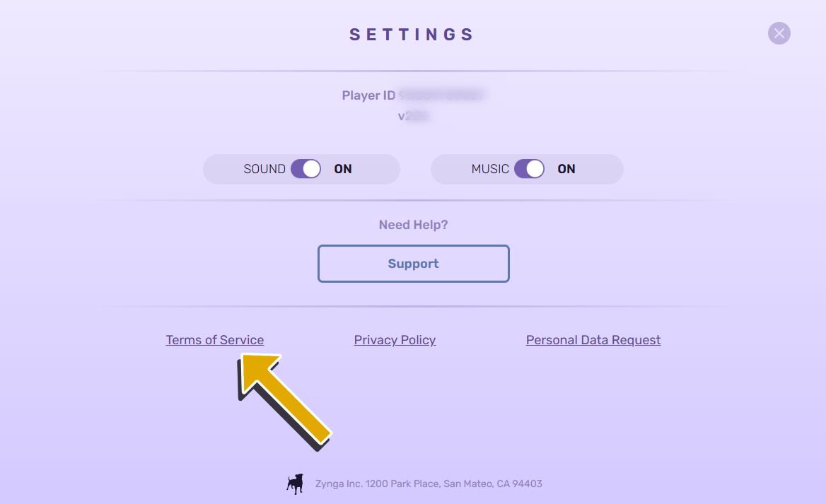Image resolution: width=826 pixels, height=504 pixels.
Task: Click the SOUND label text
Action: point(264,169)
